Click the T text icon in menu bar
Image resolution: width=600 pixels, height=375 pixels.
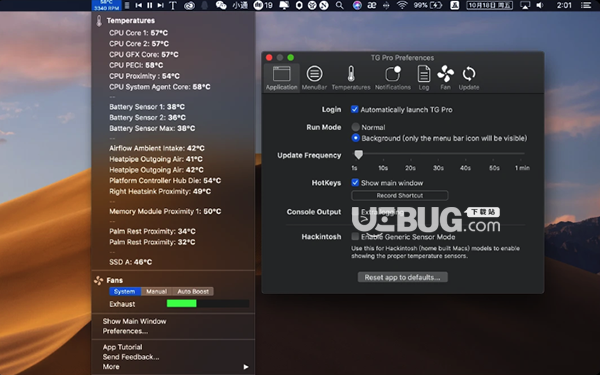click(x=173, y=5)
